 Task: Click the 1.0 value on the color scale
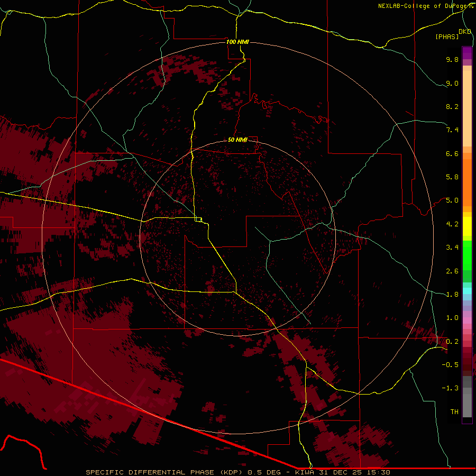coord(452,318)
